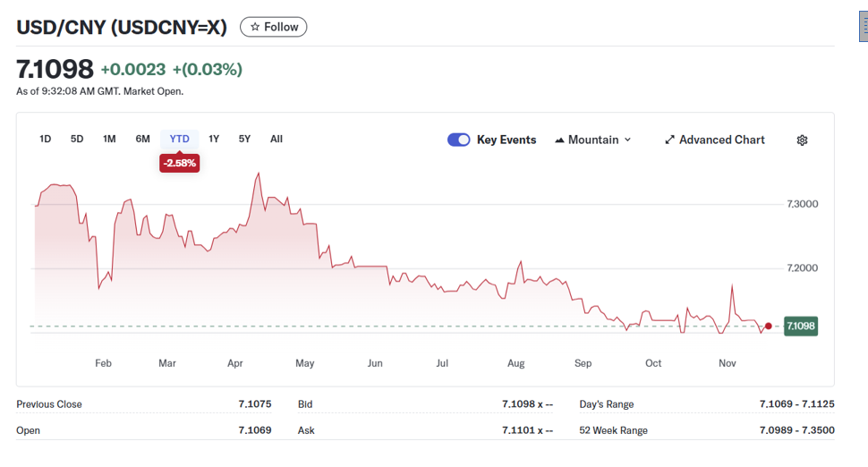Click the USD/CNY (USDCNY=X) heading

pyautogui.click(x=122, y=27)
